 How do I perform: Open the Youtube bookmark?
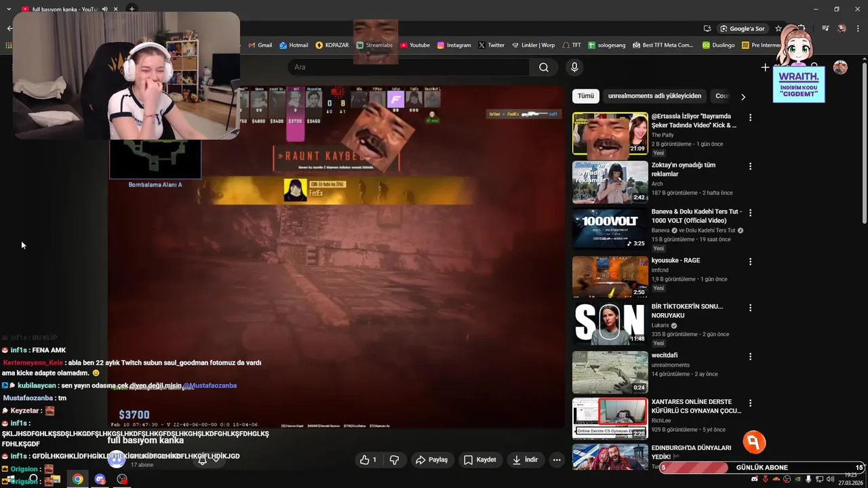click(x=415, y=45)
